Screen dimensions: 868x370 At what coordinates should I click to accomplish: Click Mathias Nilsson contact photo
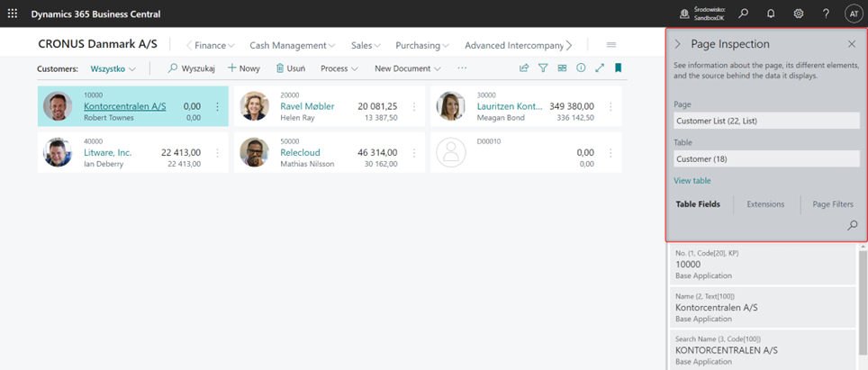[x=255, y=152]
